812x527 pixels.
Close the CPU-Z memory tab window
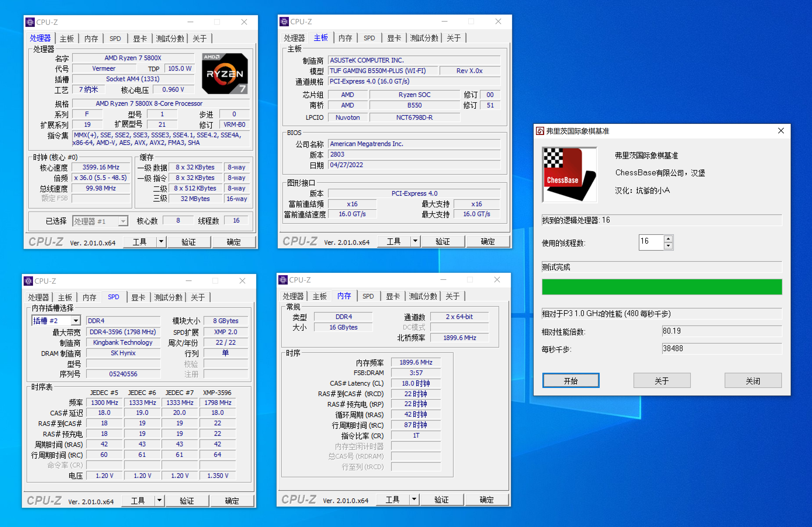497,280
